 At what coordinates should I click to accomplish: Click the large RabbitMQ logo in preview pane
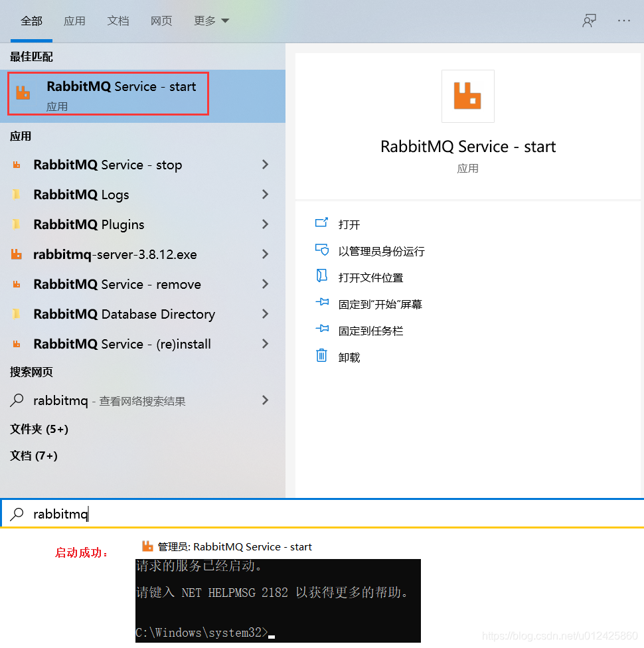467,96
